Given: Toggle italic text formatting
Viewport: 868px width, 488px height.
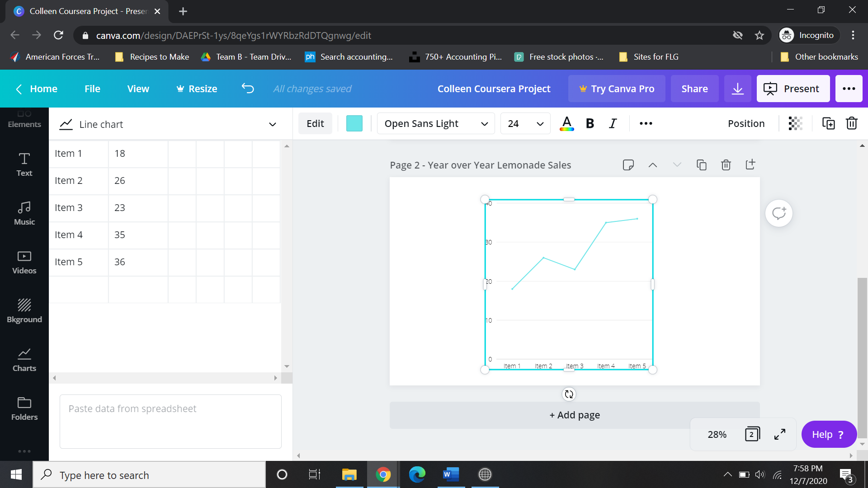Looking at the screenshot, I should [x=613, y=123].
